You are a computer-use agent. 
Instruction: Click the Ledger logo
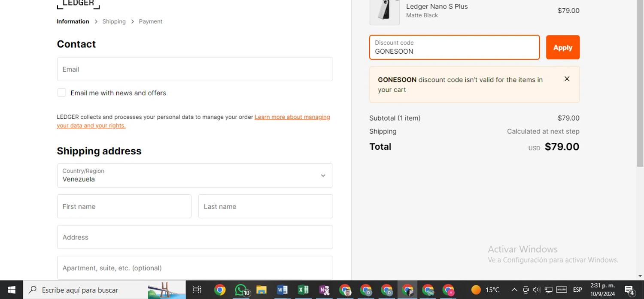coord(78,4)
